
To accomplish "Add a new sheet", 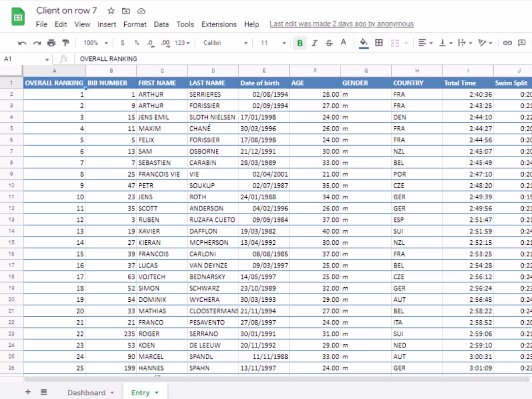I will [x=28, y=392].
